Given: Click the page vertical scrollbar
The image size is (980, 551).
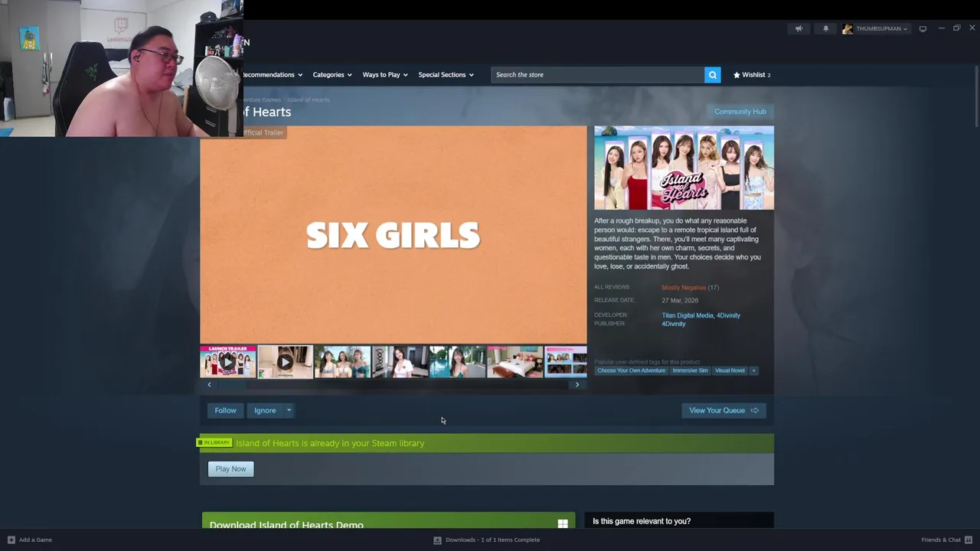Looking at the screenshot, I should click(x=976, y=96).
